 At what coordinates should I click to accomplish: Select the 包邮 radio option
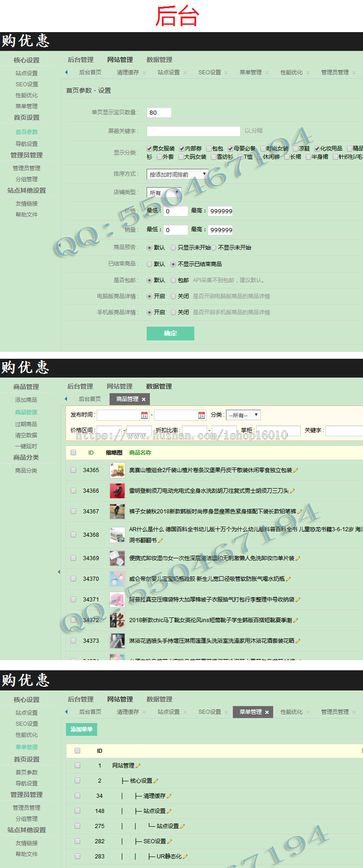tap(173, 280)
